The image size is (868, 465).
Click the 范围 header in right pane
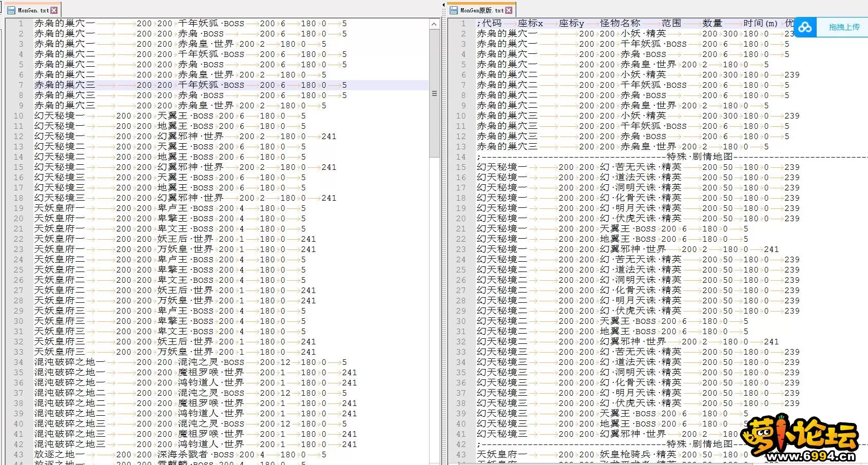pyautogui.click(x=671, y=24)
